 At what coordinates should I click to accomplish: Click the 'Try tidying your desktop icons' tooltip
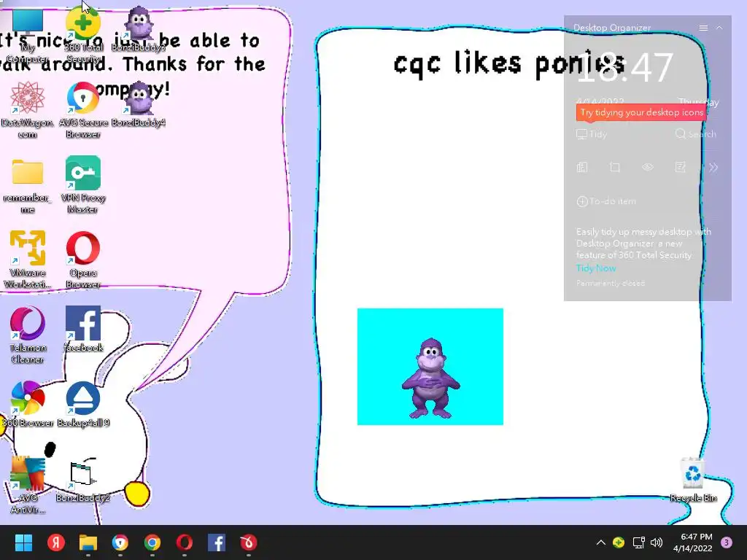(641, 113)
